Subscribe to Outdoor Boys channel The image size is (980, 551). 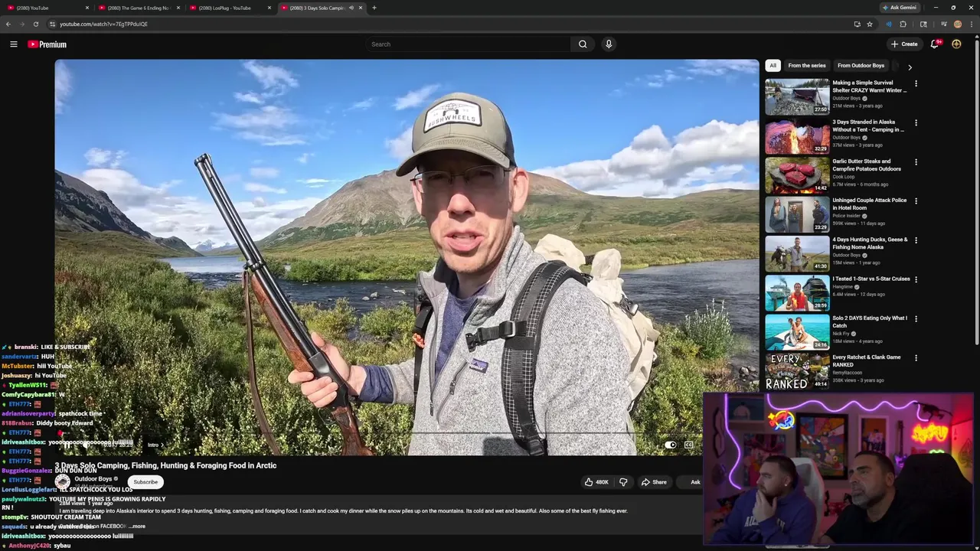coord(145,482)
